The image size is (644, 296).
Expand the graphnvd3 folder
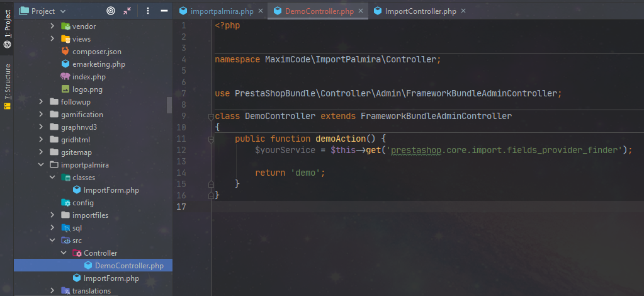[x=41, y=127]
